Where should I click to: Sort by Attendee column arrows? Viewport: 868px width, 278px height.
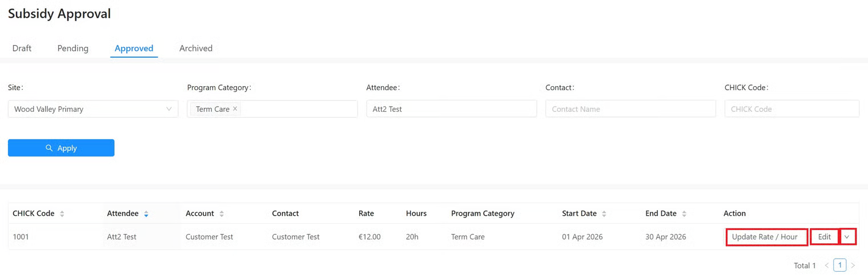pyautogui.click(x=146, y=213)
